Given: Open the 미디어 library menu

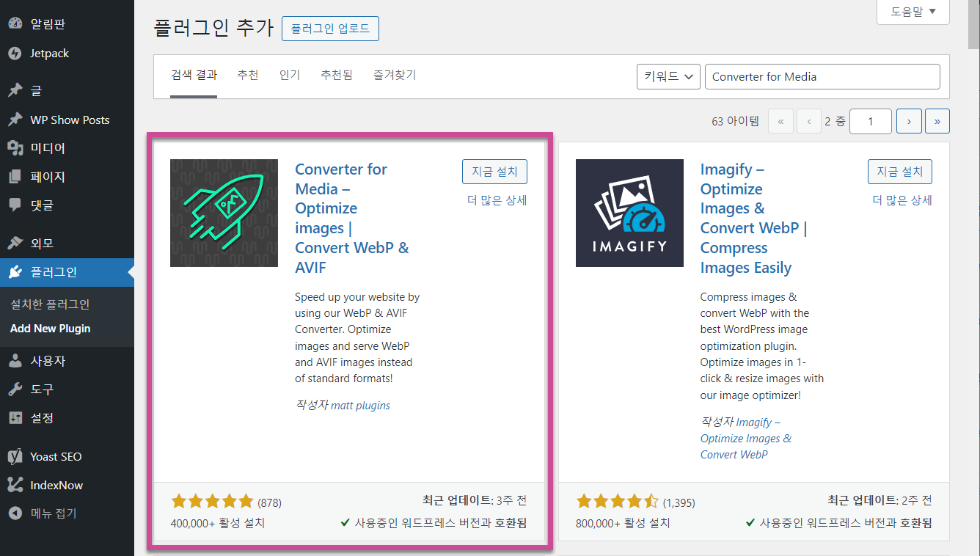Looking at the screenshot, I should (x=67, y=148).
